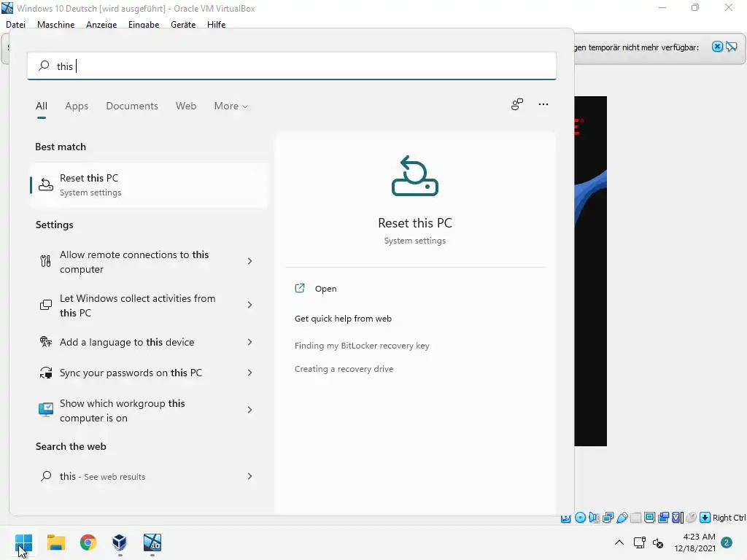Click inside the search text field
Screen dimensions: 747x560
(x=292, y=66)
